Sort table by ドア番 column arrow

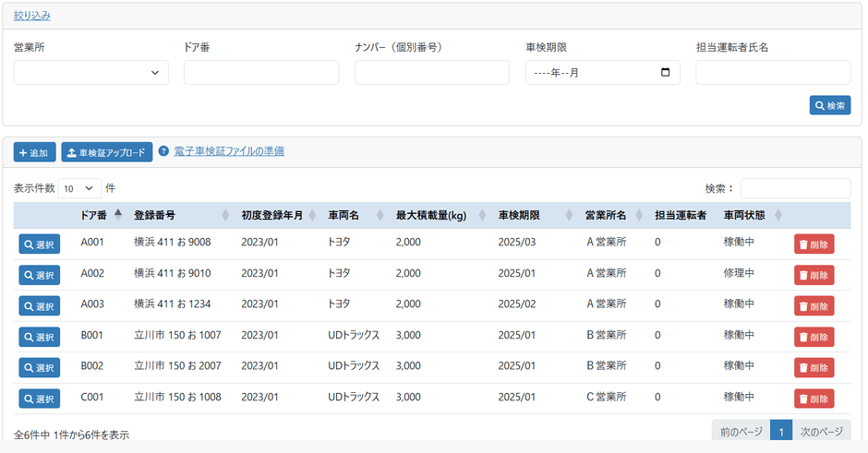coord(117,215)
